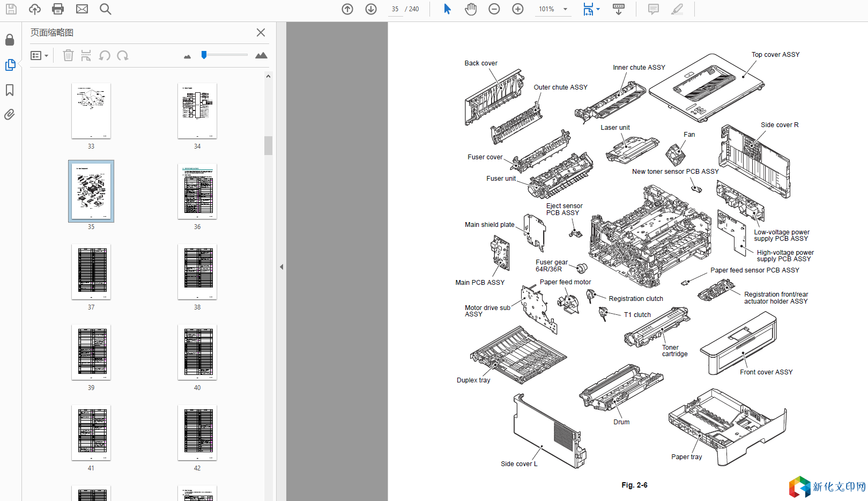The width and height of the screenshot is (868, 501).
Task: Close the page thumbnails panel
Action: pos(261,33)
